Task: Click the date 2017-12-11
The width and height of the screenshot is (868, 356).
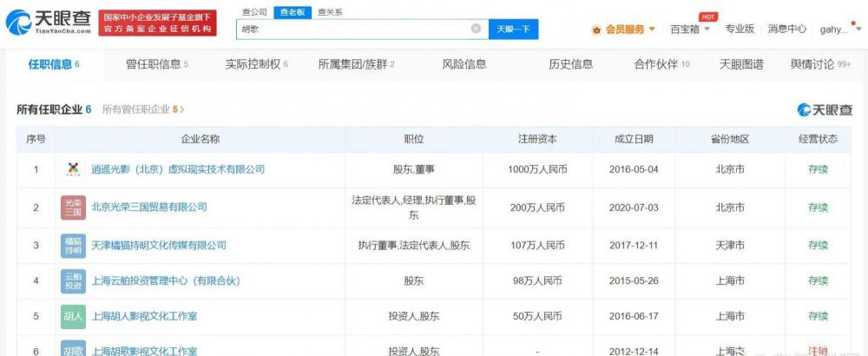Action: pyautogui.click(x=634, y=245)
